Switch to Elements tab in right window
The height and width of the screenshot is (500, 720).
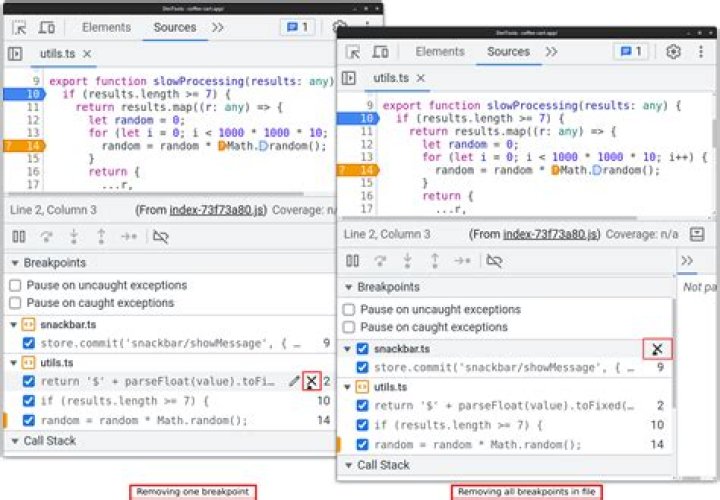point(440,52)
